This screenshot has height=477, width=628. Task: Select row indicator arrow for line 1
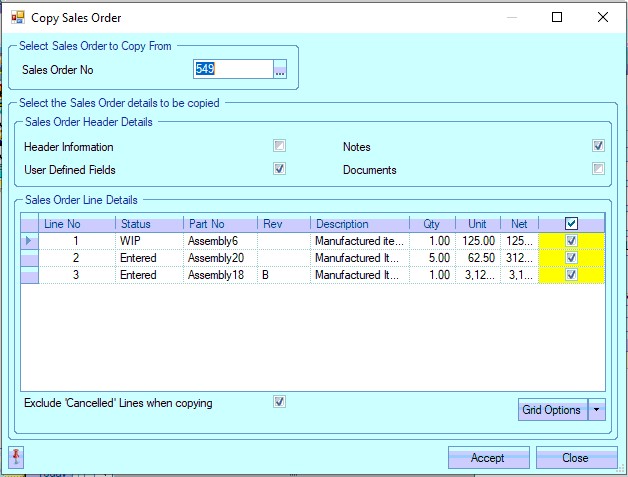(x=28, y=241)
